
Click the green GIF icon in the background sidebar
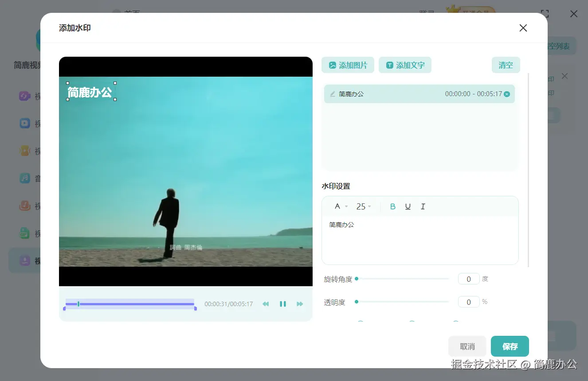coord(25,233)
